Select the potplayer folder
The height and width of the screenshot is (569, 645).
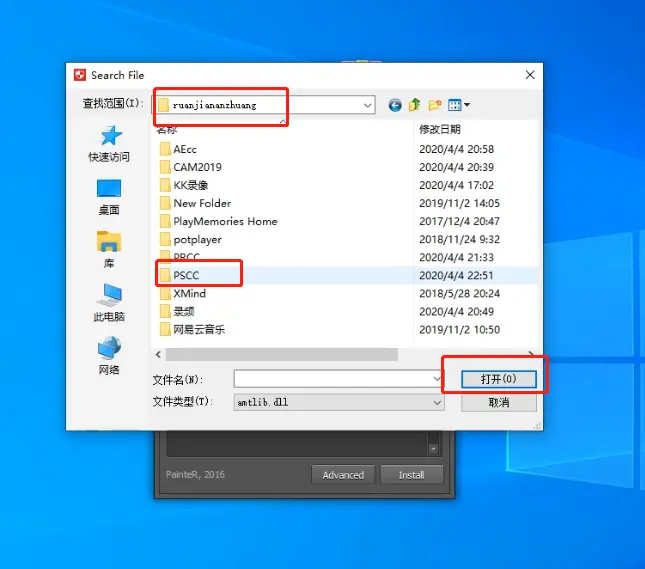[191, 239]
